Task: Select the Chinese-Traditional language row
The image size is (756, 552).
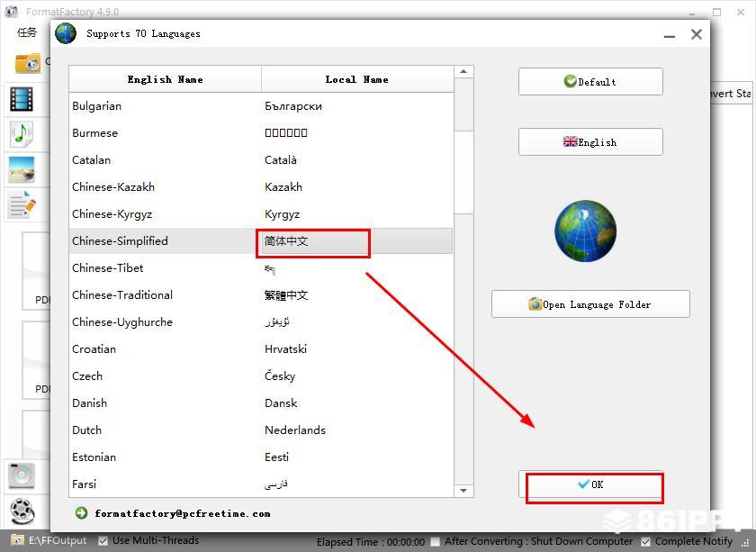Action: click(261, 295)
